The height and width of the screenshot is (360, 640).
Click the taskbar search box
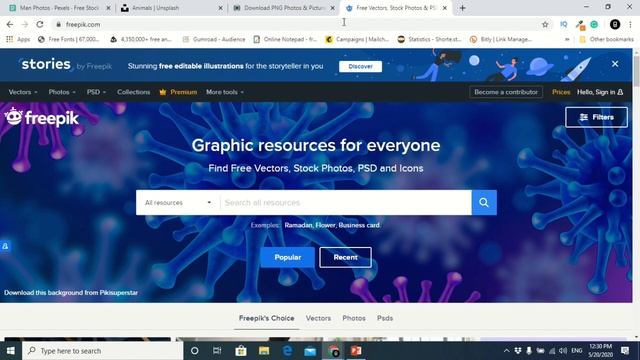pyautogui.click(x=103, y=351)
